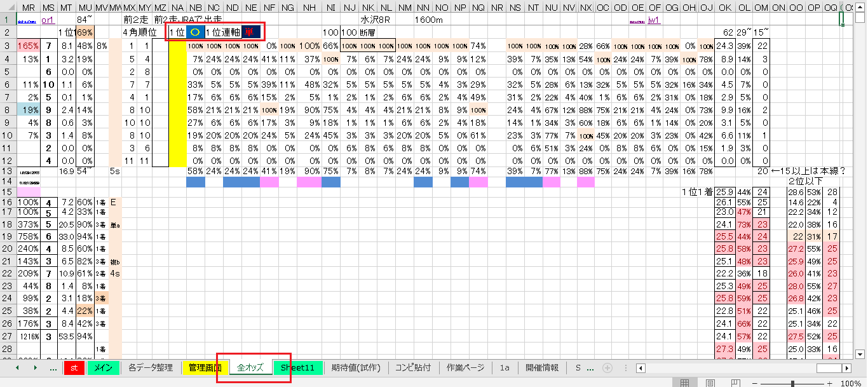Open the 管理画面 sheet tab
The image size is (868, 387).
pyautogui.click(x=205, y=368)
